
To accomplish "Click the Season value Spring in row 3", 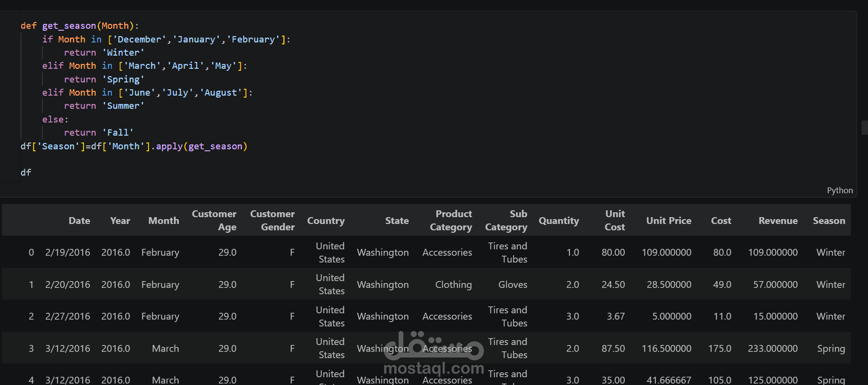I will (831, 348).
